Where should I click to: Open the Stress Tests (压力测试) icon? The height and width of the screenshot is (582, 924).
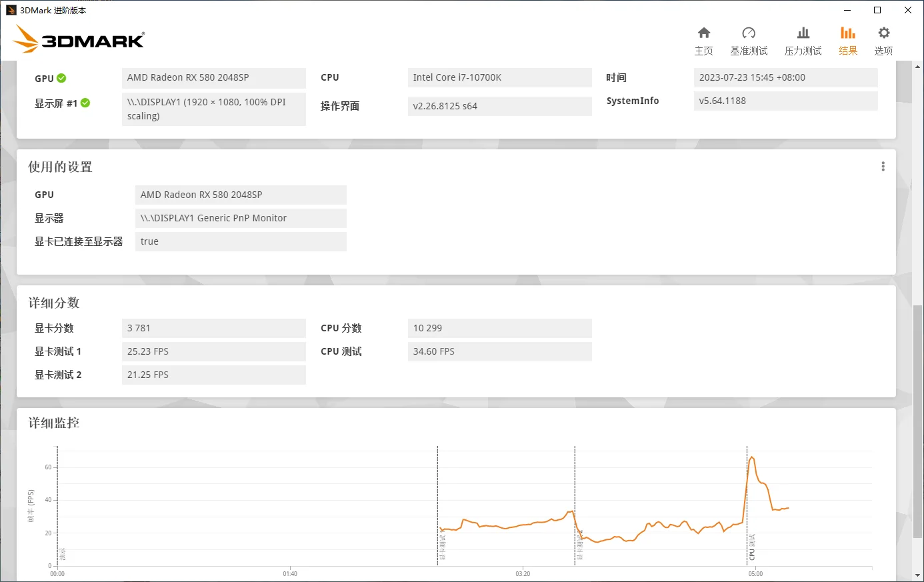tap(803, 33)
